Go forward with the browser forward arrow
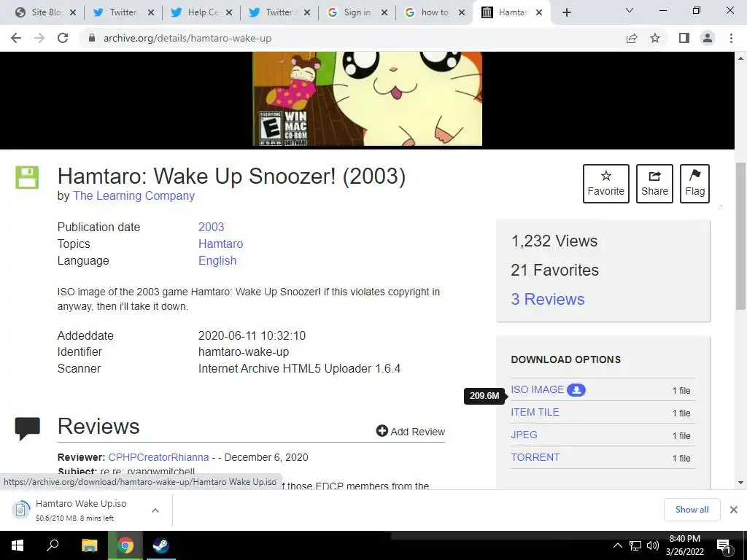Screen dimensions: 747x560 click(x=39, y=38)
